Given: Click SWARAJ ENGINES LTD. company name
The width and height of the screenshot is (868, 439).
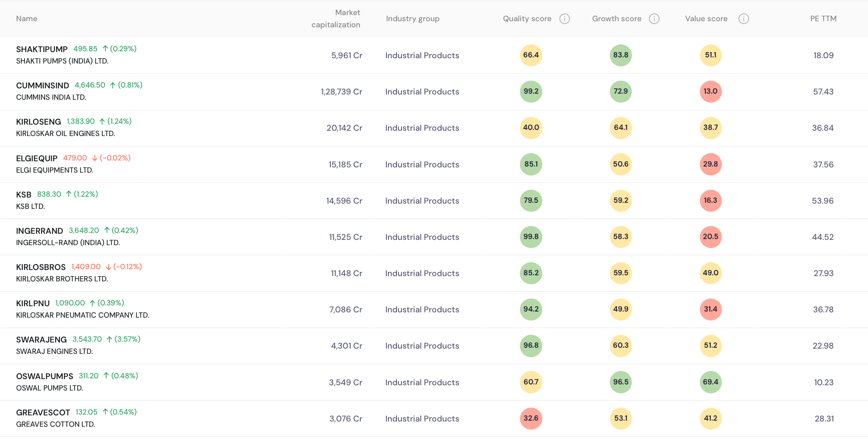Looking at the screenshot, I should [55, 351].
